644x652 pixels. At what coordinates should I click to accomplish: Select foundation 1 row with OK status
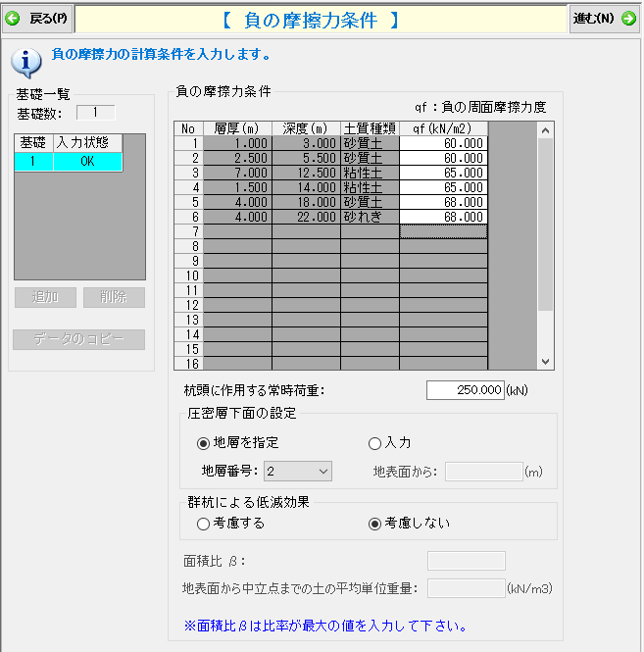pyautogui.click(x=69, y=162)
